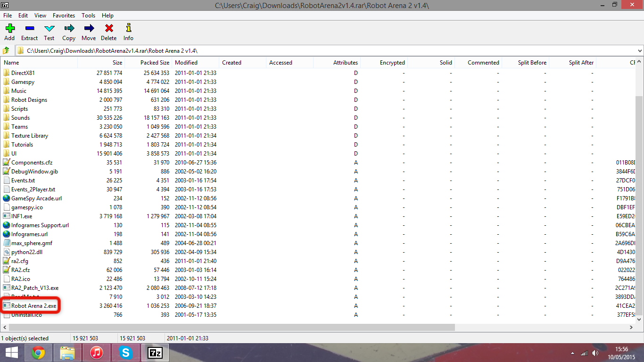This screenshot has width=644, height=362.
Task: Open the Help menu
Action: click(x=108, y=16)
